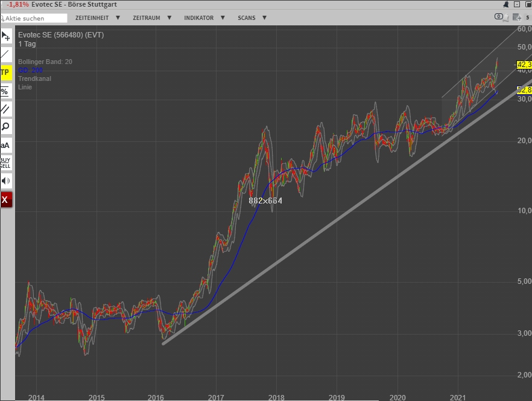This screenshot has width=532, height=401.
Task: Click the Trendkanal legend entry
Action: [x=34, y=79]
